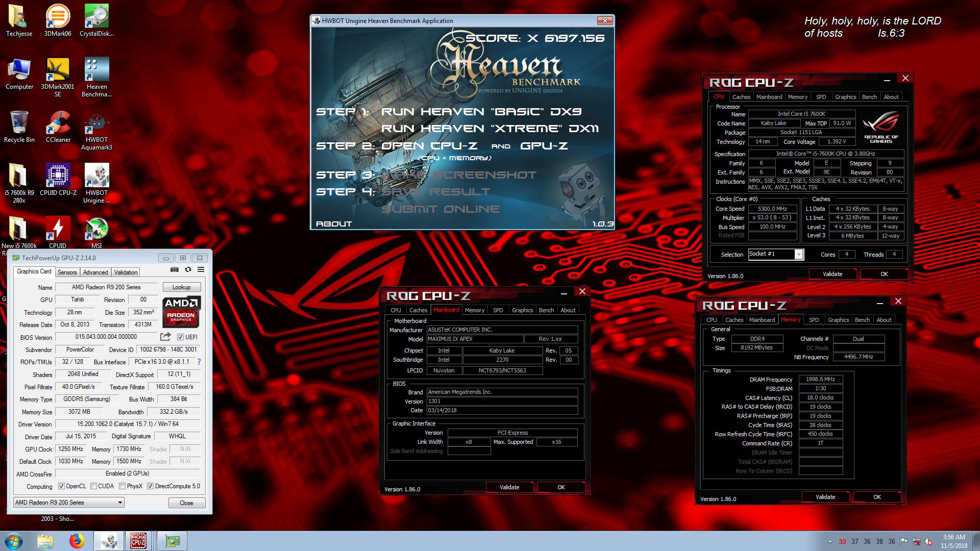The width and height of the screenshot is (980, 551).
Task: Click the network tray icon
Action: 917,541
